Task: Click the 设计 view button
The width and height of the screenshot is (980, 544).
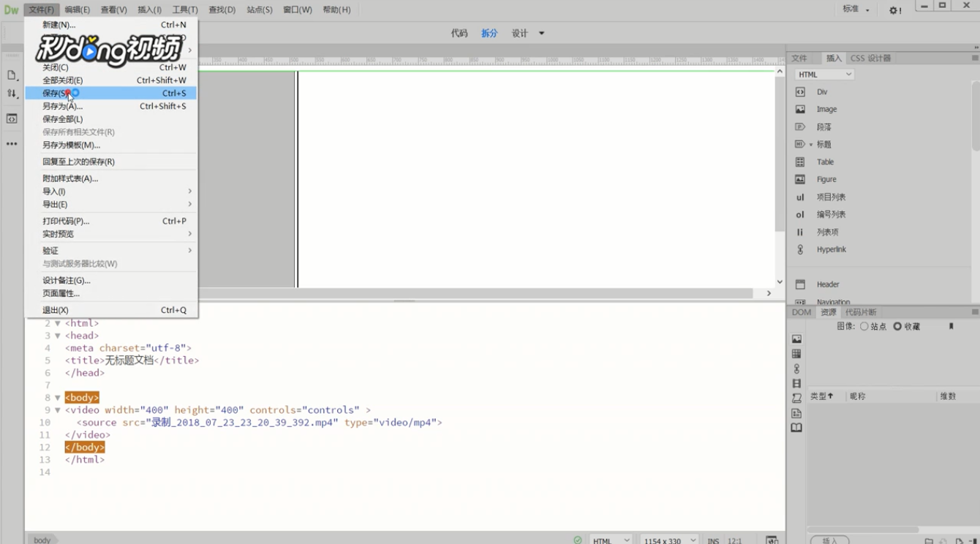Action: (x=519, y=33)
